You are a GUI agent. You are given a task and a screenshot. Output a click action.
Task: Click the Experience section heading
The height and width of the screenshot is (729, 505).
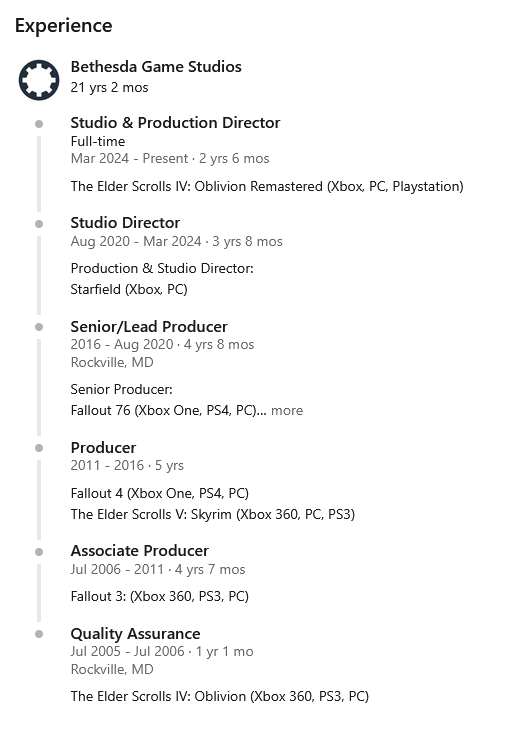click(x=63, y=26)
